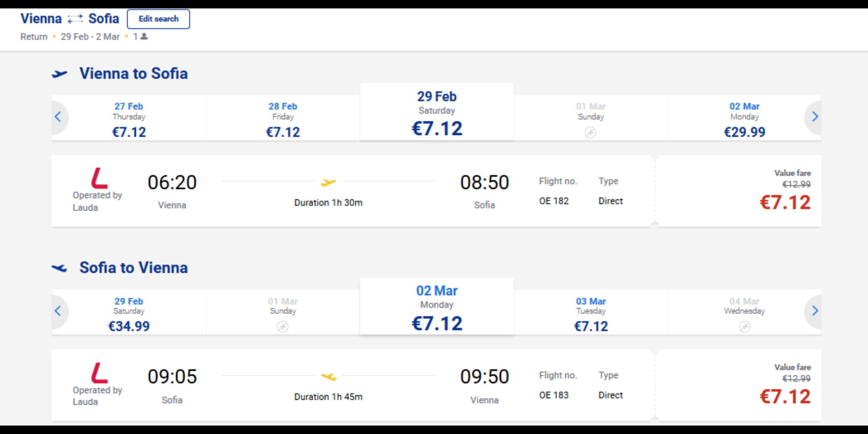Click the yellow plane icon on return flight
The height and width of the screenshot is (434, 868).
click(328, 377)
